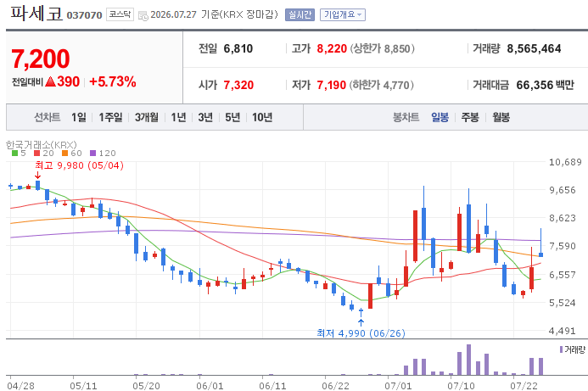Click the green 5-day moving average swatch
Image resolution: width=588 pixels, height=391 pixels.
(x=14, y=153)
